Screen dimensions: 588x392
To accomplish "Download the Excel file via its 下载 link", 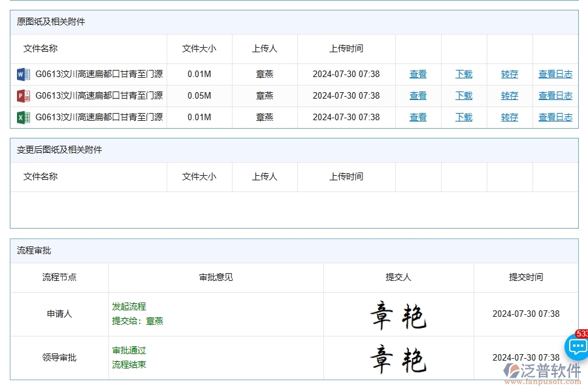I will [463, 117].
